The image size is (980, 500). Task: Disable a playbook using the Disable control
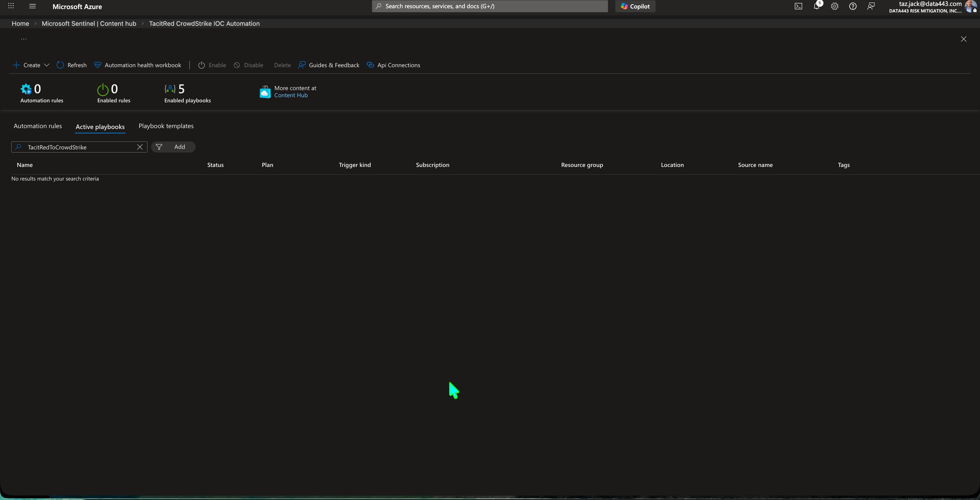pyautogui.click(x=248, y=65)
